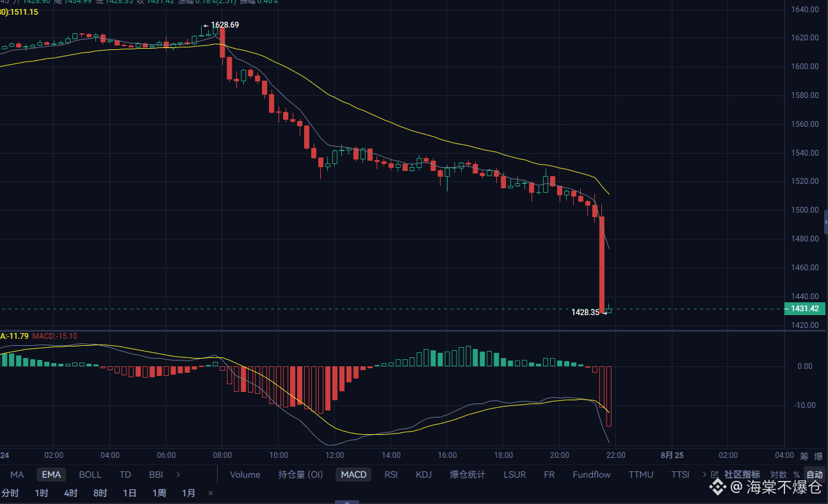
Task: Collapse the side panel handle on right edge
Action: 825,222
